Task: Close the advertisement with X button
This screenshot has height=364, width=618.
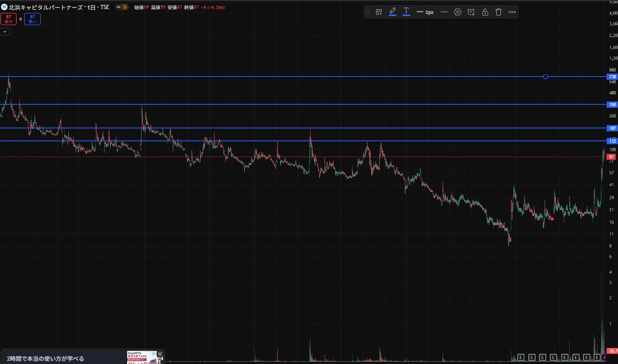Action: click(x=160, y=354)
